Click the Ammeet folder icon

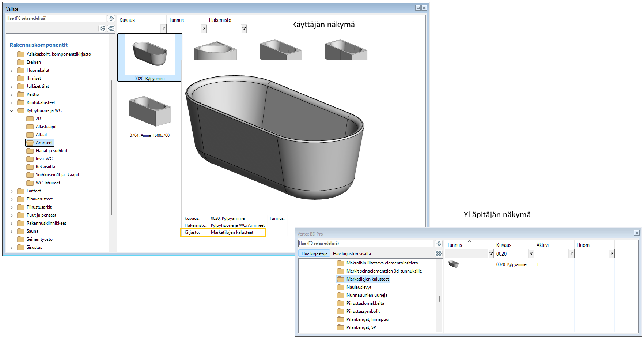click(30, 143)
